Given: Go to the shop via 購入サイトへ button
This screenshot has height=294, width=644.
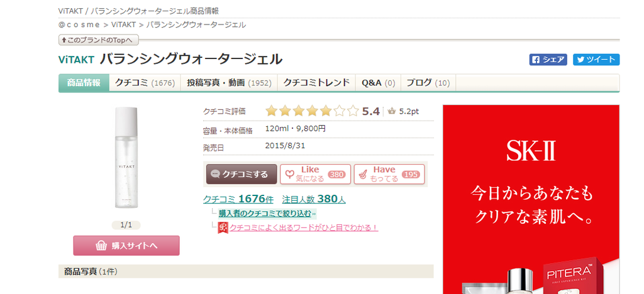Looking at the screenshot, I should click(x=126, y=246).
